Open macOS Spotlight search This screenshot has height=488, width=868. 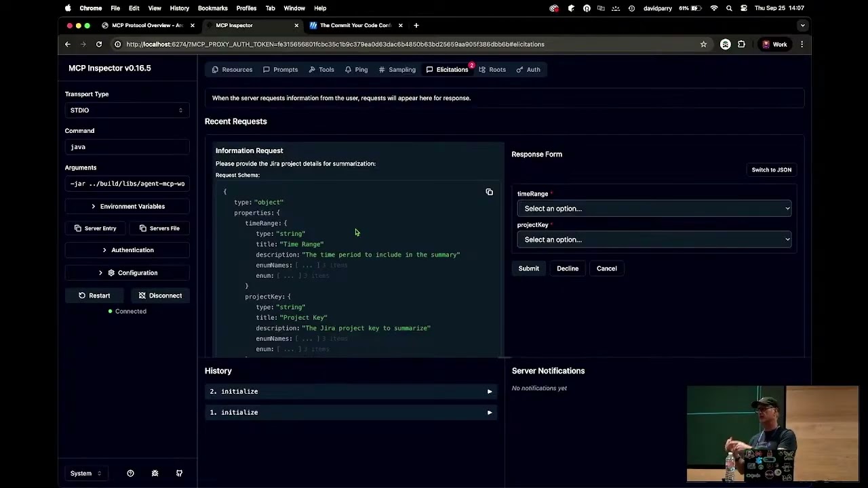coord(729,8)
